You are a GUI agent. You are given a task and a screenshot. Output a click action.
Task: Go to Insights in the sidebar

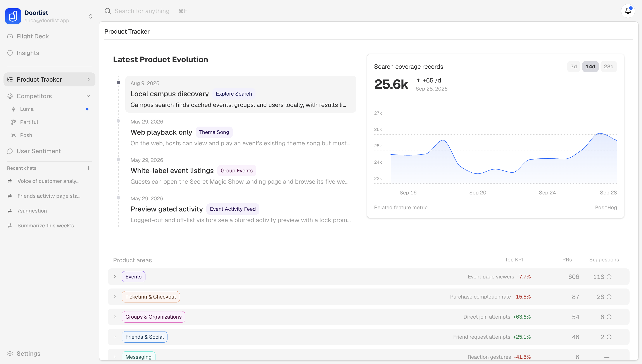50,53
